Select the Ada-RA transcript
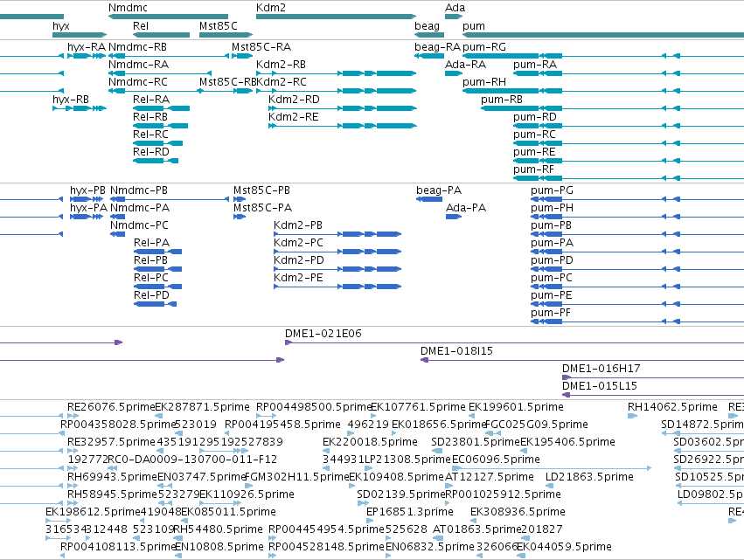Screen dimensions: 744x560 [x=454, y=73]
